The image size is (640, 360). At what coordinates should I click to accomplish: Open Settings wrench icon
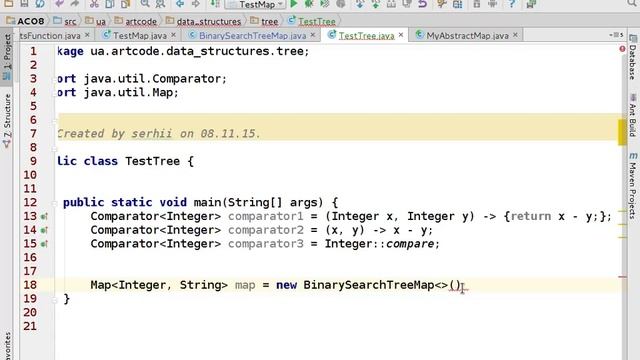coord(442,4)
